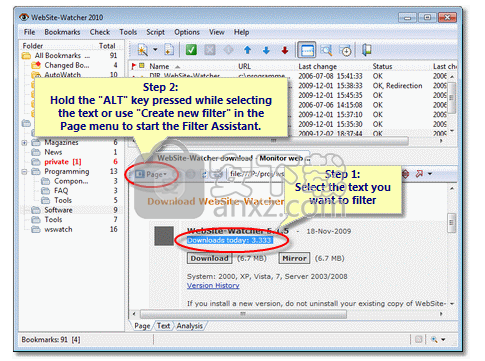Select the Changed Bookmarks folder

point(67,65)
